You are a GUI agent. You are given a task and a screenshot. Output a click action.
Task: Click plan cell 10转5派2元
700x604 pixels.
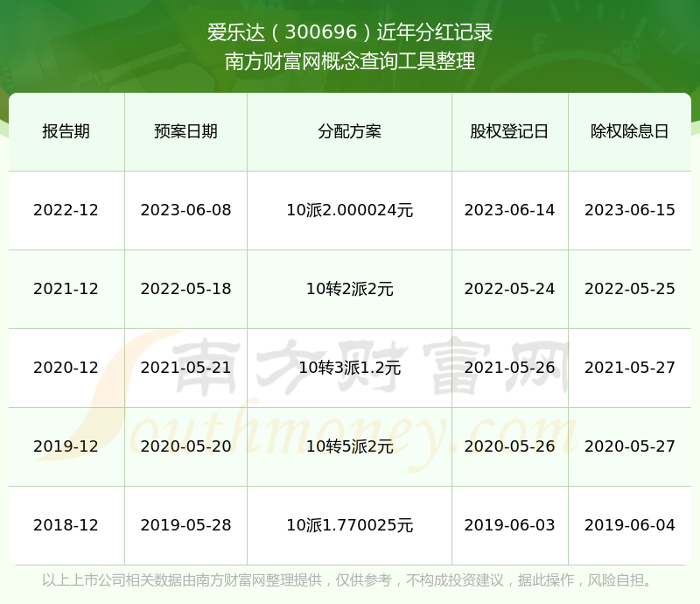click(349, 446)
